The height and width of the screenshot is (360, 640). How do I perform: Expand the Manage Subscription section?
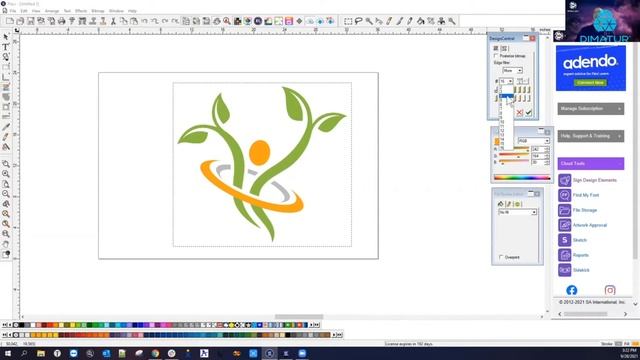click(x=591, y=109)
